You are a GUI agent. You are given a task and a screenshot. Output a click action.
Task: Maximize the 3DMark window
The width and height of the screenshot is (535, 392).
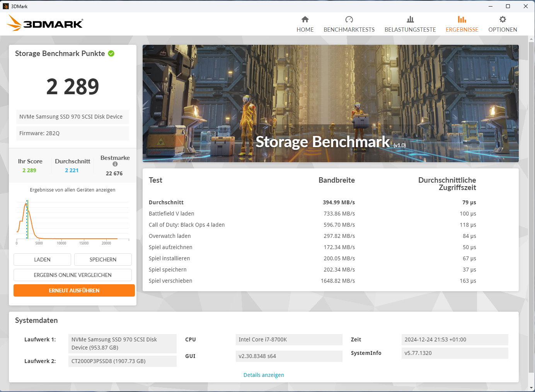point(508,6)
